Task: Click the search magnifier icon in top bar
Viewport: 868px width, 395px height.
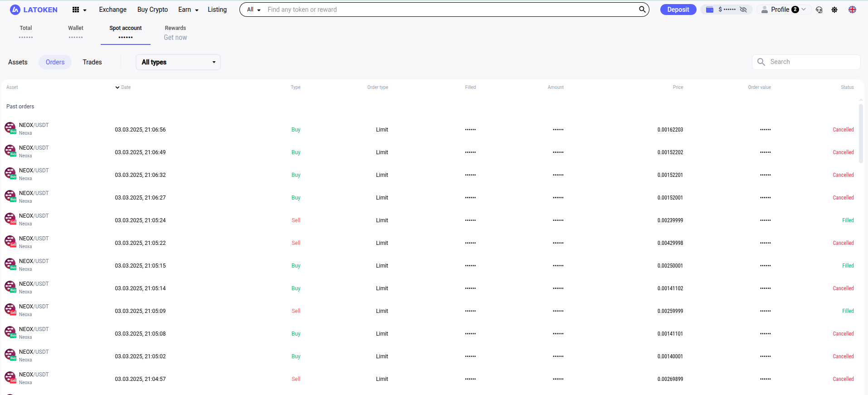Action: click(642, 9)
